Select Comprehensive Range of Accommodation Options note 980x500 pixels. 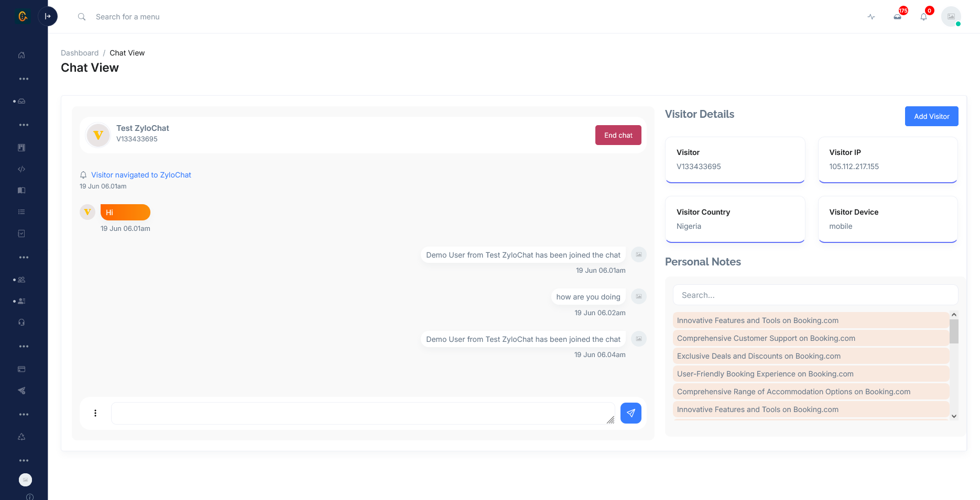811,392
